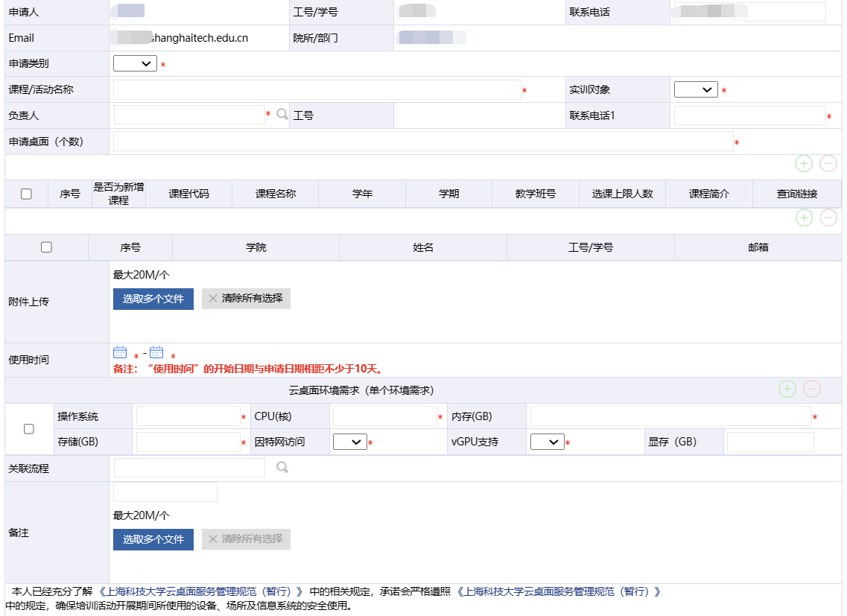847x616 pixels.
Task: Toggle select-all checkbox in course table header
Action: [27, 194]
